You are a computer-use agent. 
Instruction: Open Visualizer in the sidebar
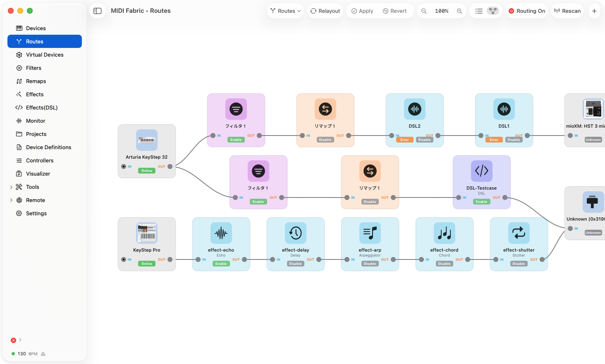[45, 174]
